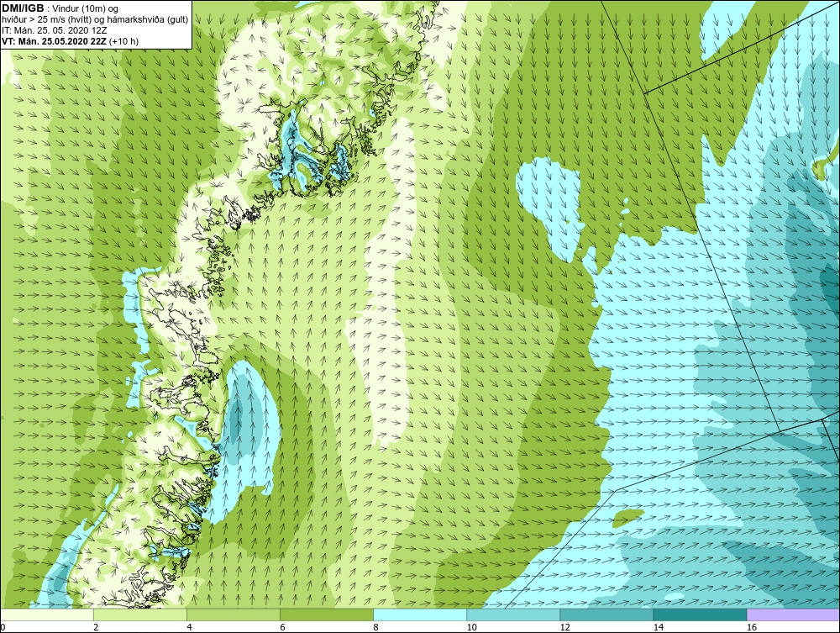The height and width of the screenshot is (633, 840).
Task: Click the legend label '4'
Action: click(x=189, y=627)
